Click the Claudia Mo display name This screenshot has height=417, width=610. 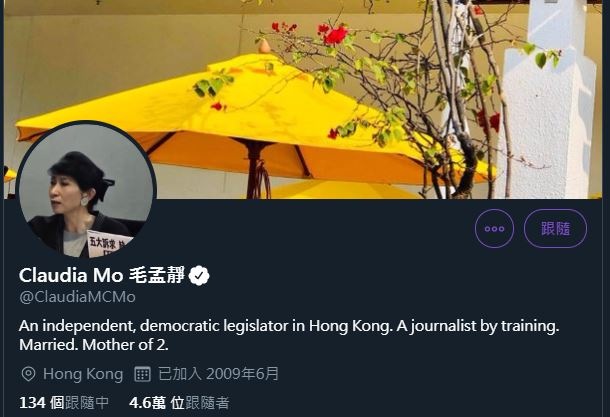tap(71, 275)
